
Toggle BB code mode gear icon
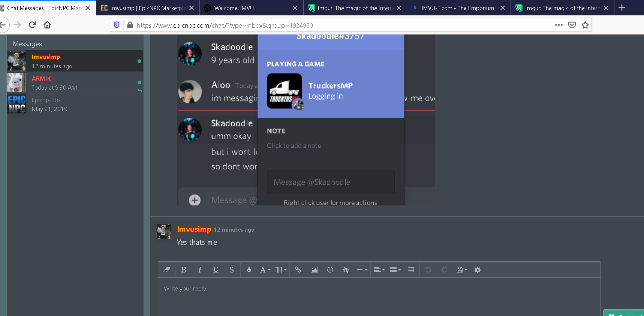tap(478, 270)
